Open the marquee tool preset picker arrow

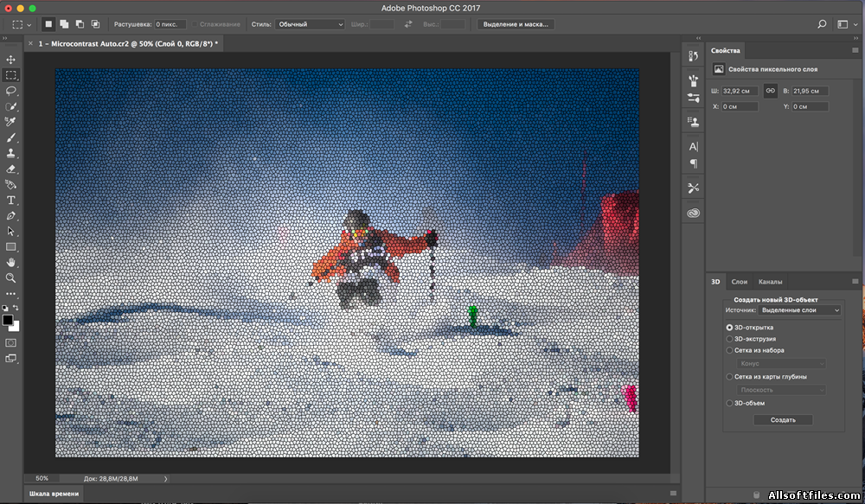[x=29, y=24]
